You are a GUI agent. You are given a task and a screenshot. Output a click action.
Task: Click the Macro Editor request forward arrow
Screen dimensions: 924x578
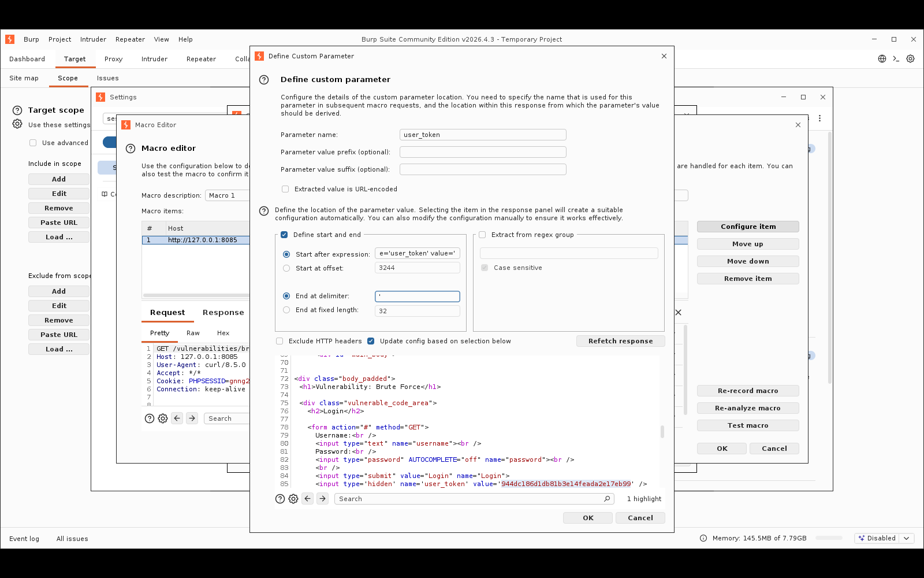coord(192,418)
